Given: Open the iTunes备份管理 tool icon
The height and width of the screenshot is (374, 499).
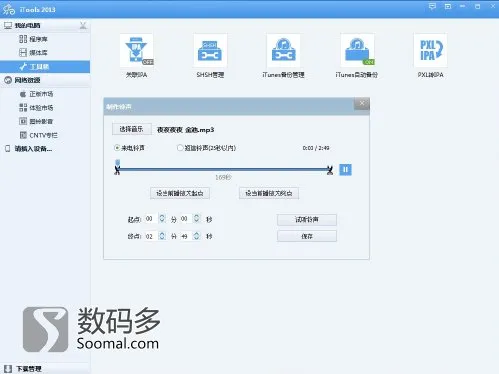Looking at the screenshot, I should tap(283, 51).
